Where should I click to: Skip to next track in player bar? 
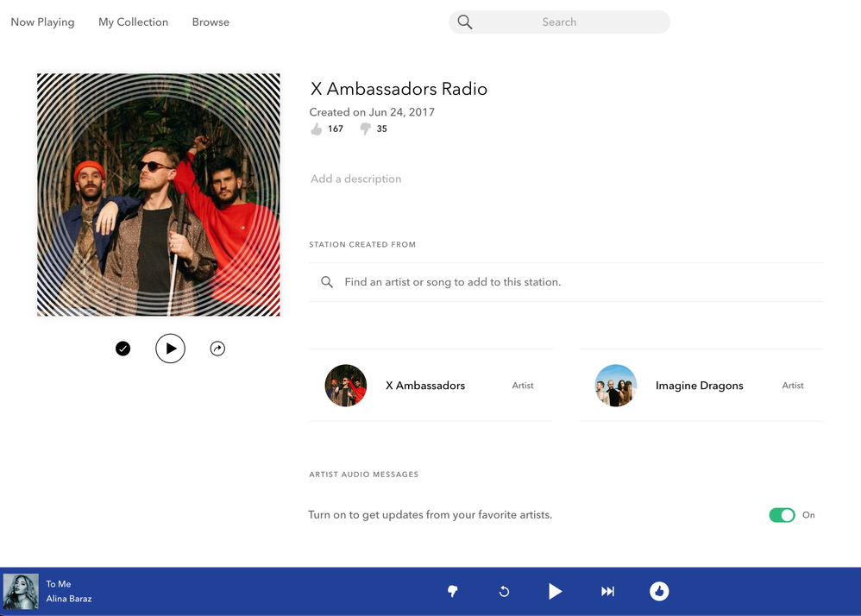click(607, 591)
